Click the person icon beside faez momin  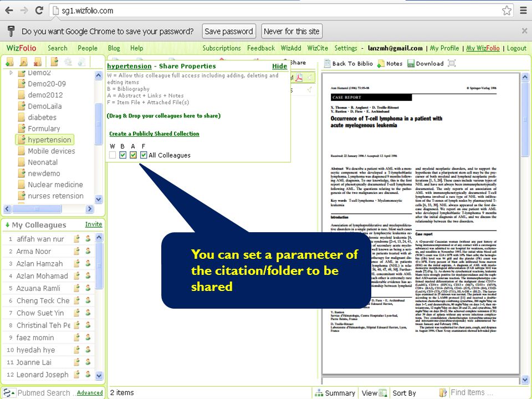[88, 337]
